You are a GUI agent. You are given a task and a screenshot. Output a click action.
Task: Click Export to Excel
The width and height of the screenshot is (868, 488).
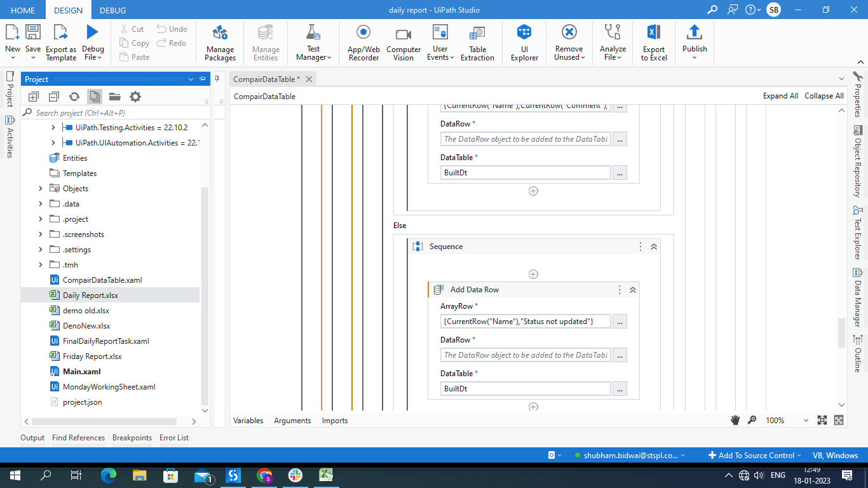coord(654,42)
